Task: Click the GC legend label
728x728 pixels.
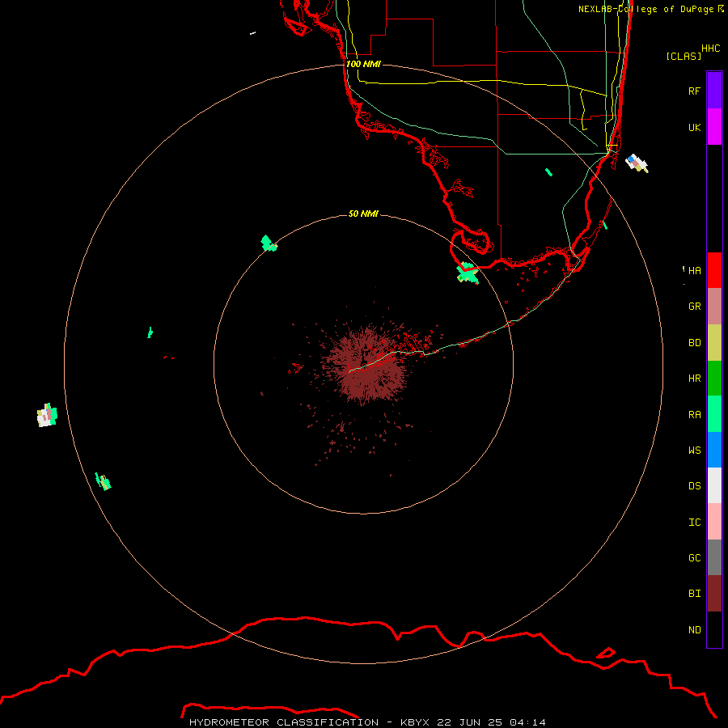Action: (x=694, y=558)
